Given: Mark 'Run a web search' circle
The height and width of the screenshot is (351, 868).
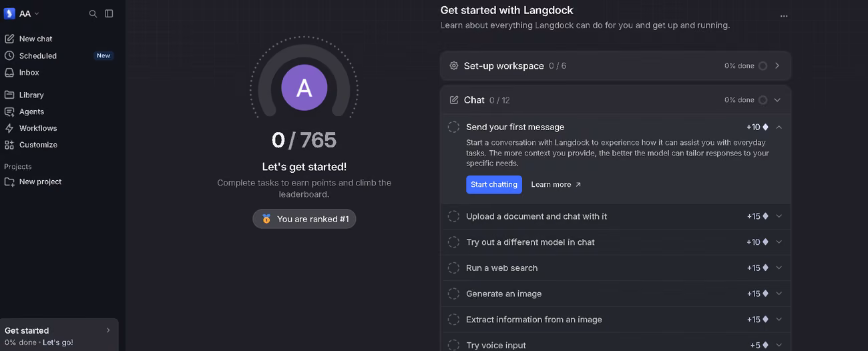Looking at the screenshot, I should pyautogui.click(x=453, y=268).
